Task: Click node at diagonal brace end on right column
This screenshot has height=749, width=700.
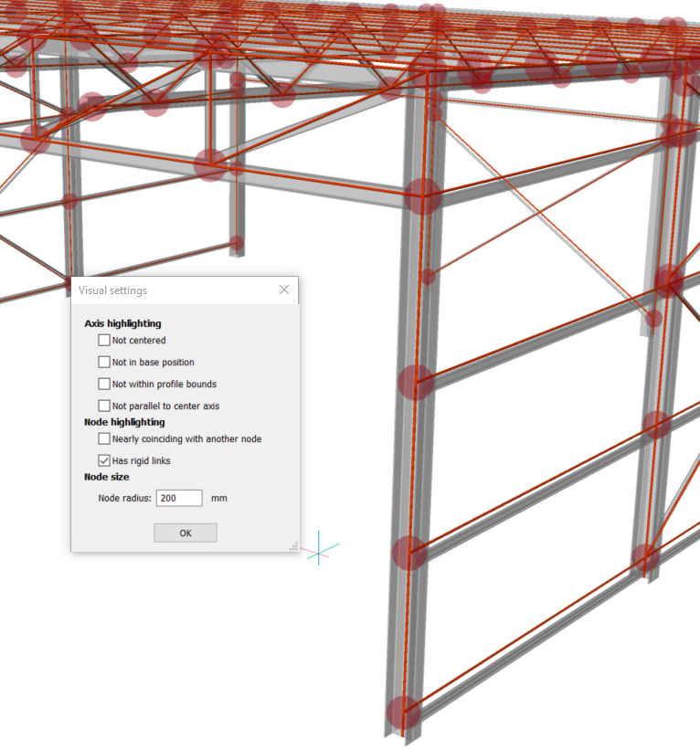Action: pos(654,319)
